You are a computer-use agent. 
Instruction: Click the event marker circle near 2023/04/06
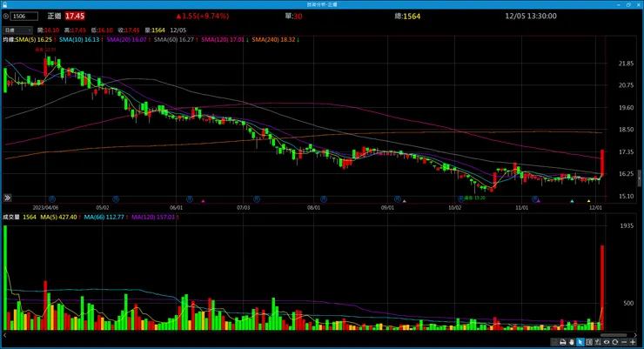point(51,199)
